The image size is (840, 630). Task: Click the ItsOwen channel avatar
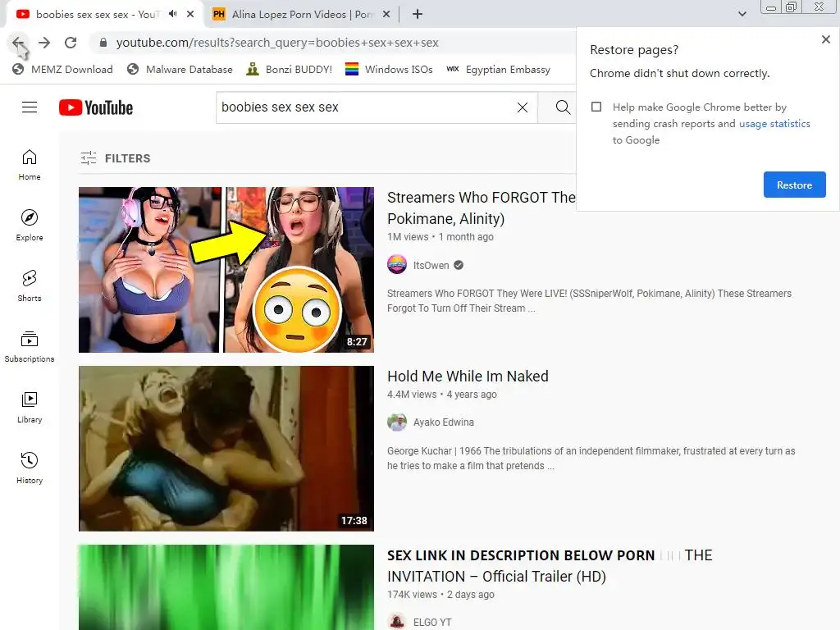pyautogui.click(x=397, y=265)
